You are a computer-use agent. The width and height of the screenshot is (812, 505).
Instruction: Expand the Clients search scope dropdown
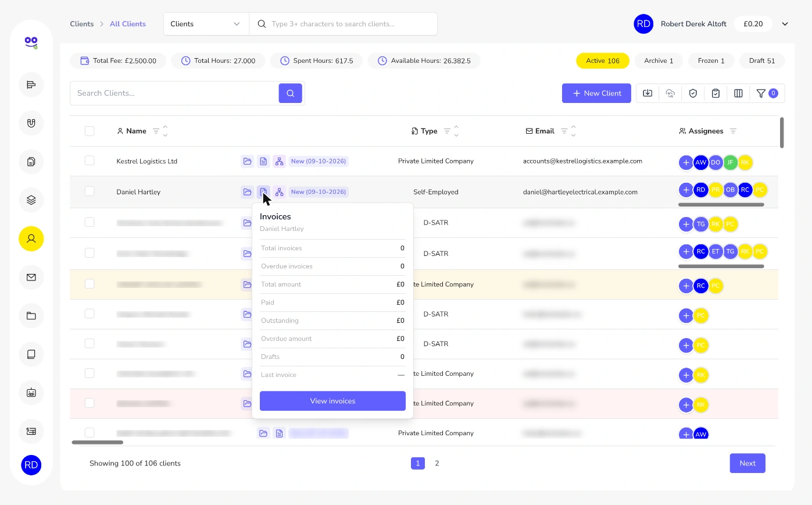tap(206, 24)
